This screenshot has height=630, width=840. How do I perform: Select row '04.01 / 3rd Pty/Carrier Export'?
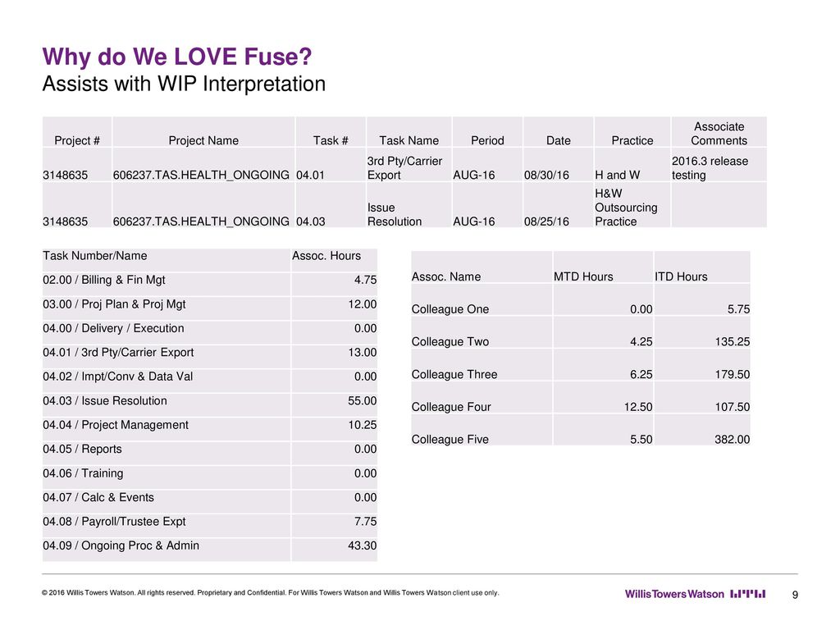coord(210,357)
